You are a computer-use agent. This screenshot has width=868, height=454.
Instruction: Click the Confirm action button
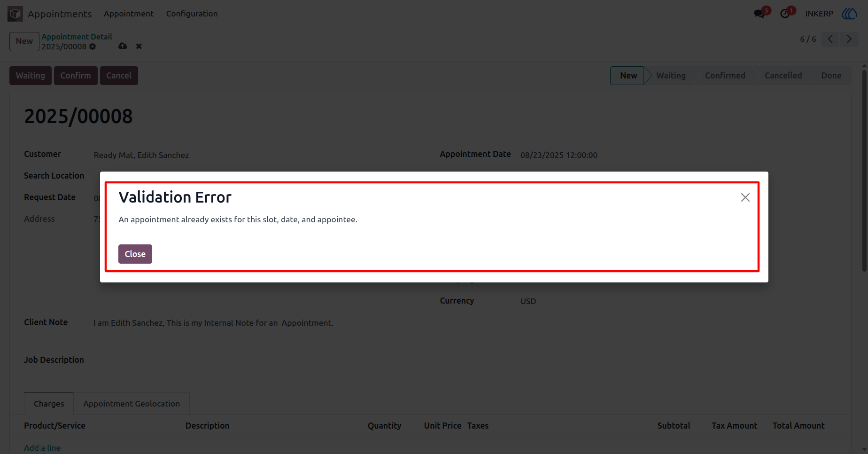pos(76,76)
